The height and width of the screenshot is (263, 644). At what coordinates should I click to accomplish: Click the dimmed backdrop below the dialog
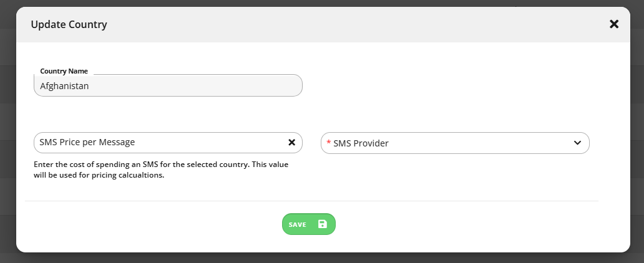[x=322, y=258]
